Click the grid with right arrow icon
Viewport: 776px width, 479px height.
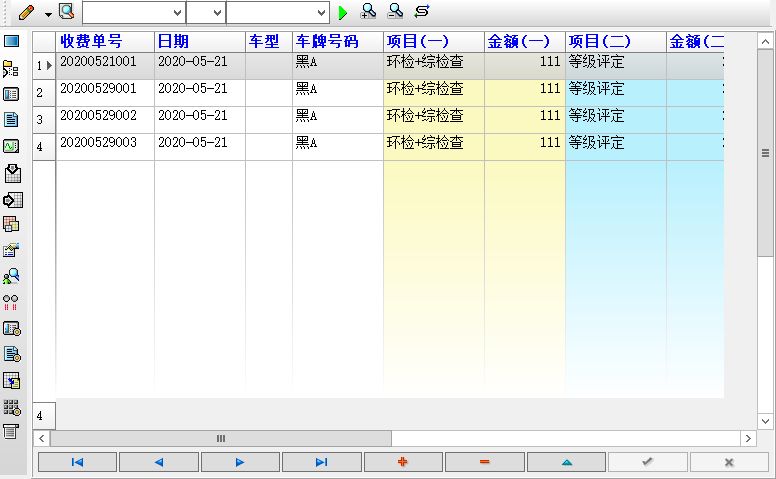12,200
